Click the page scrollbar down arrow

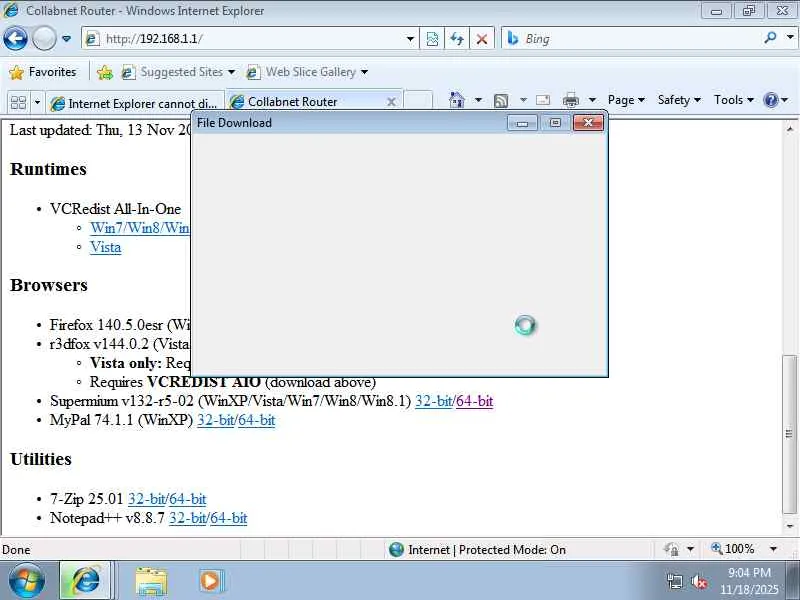click(790, 526)
